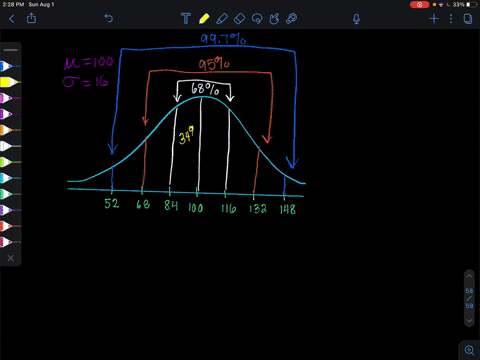This screenshot has width=480, height=360.
Task: Click the red screen recording indicator
Action: [419, 5]
